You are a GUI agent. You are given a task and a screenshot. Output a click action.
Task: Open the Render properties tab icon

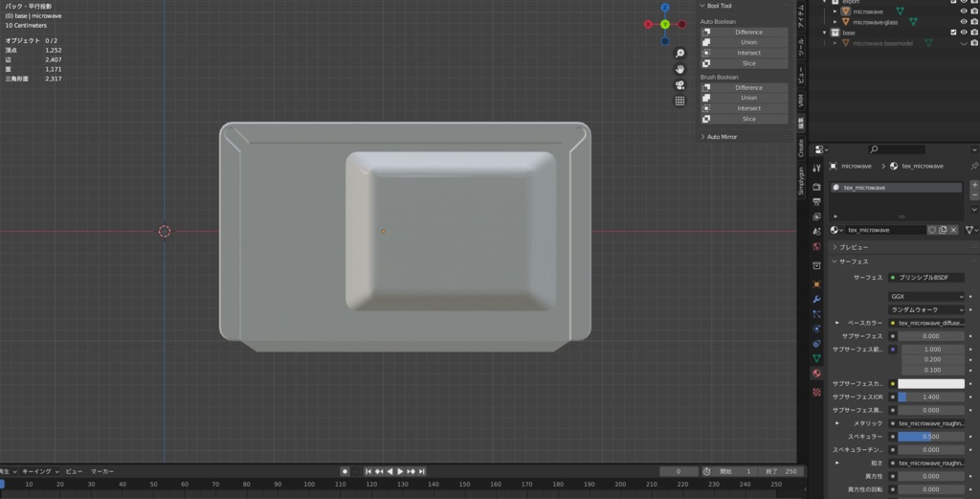(x=816, y=187)
